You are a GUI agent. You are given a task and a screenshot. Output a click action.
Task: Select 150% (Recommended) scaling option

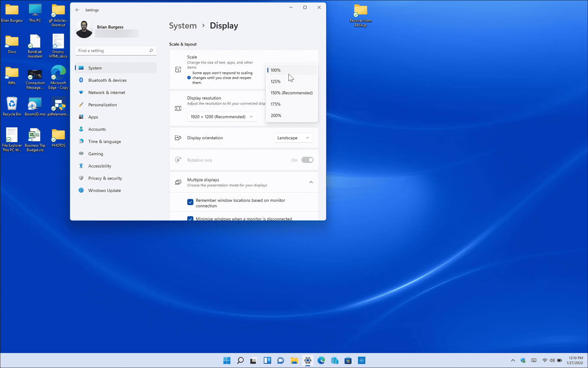(x=291, y=93)
